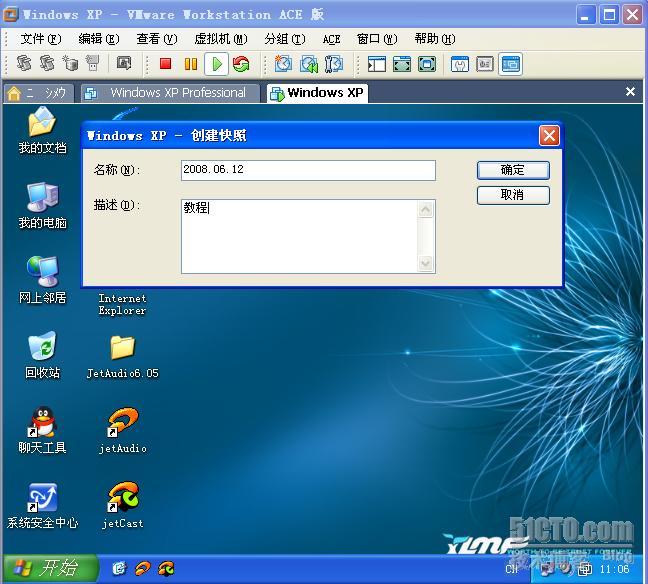The width and height of the screenshot is (648, 584).
Task: Switch to Quick Switch view icon
Action: (x=402, y=64)
